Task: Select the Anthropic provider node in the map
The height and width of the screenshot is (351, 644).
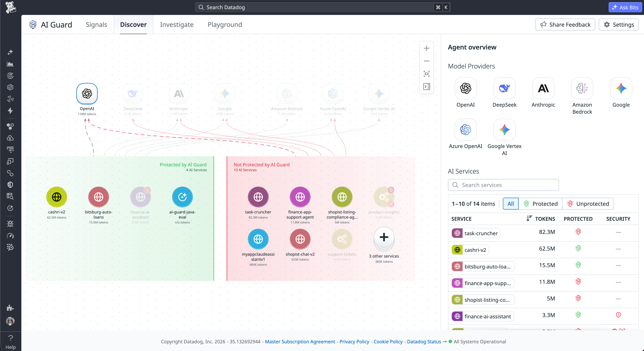Action: point(179,94)
